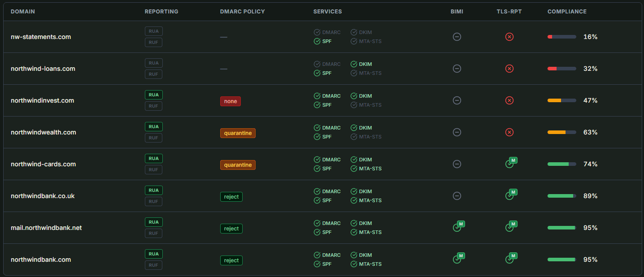Click BIMI check icon for mail.northwindbank.net
The image size is (644, 277).
click(x=457, y=228)
